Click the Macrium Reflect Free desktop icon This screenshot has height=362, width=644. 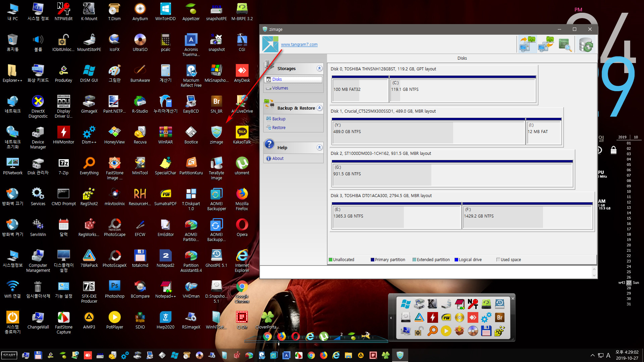click(191, 76)
